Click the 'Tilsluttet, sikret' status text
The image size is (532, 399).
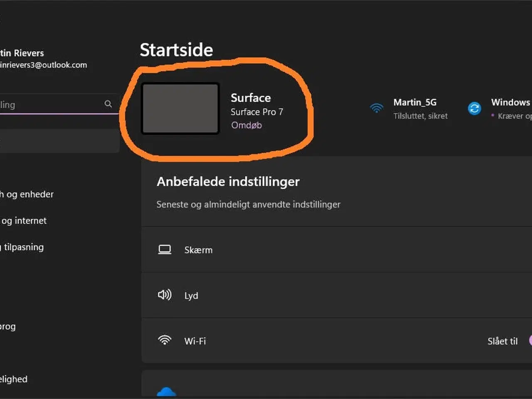[x=421, y=116]
